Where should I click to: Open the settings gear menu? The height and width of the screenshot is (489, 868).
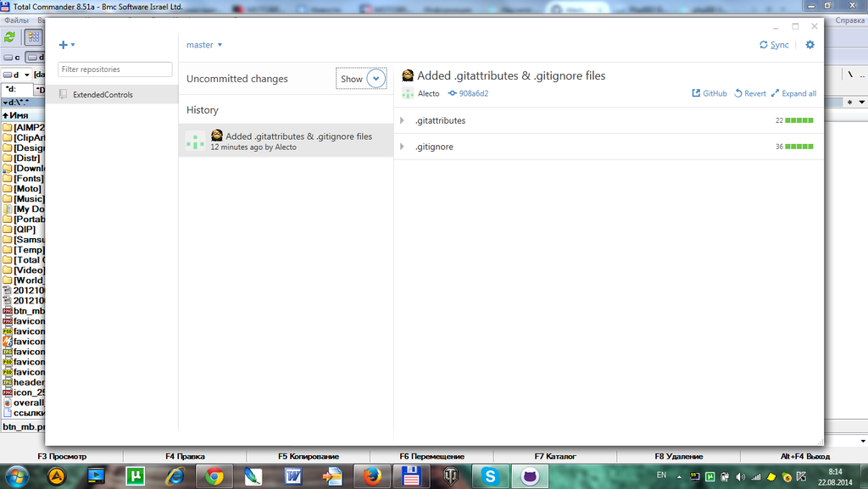point(810,45)
